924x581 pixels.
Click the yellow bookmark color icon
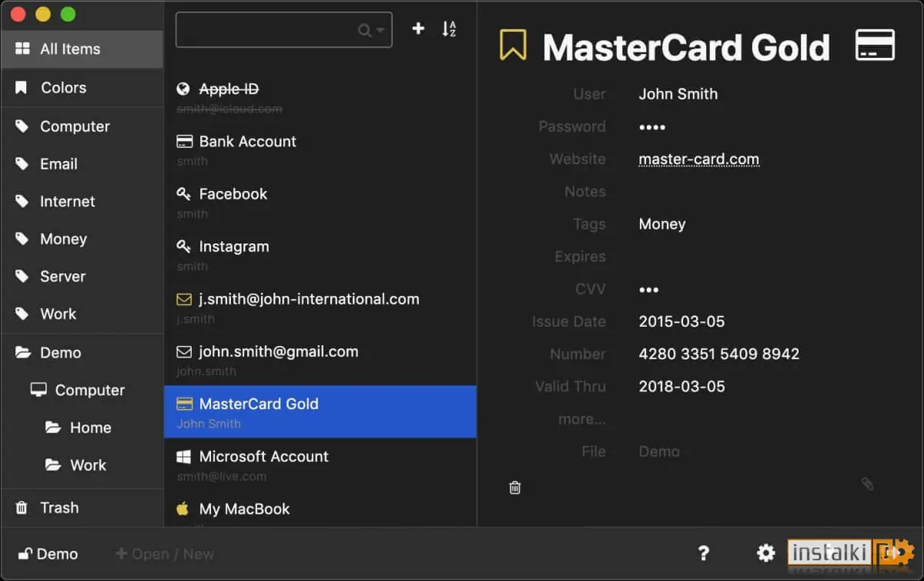(513, 45)
